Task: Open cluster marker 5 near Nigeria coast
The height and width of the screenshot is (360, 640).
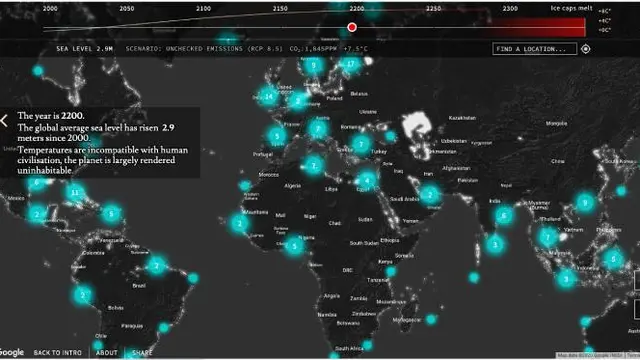Action: [x=294, y=246]
